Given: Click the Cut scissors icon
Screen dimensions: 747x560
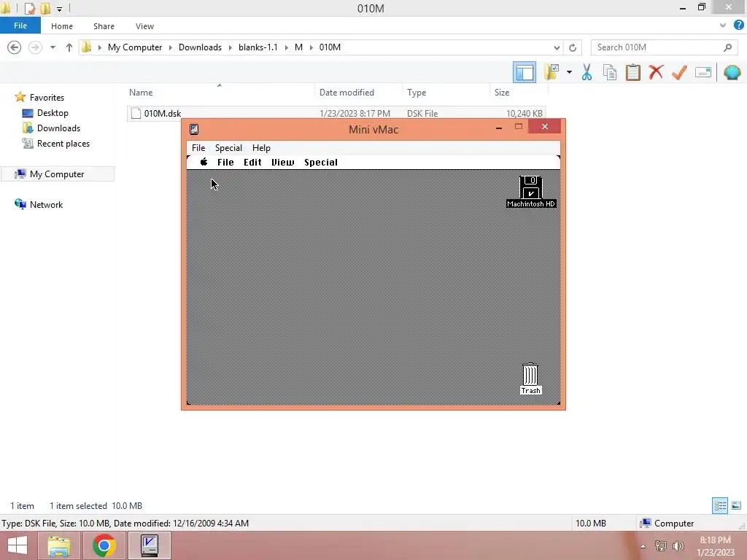Looking at the screenshot, I should click(587, 72).
